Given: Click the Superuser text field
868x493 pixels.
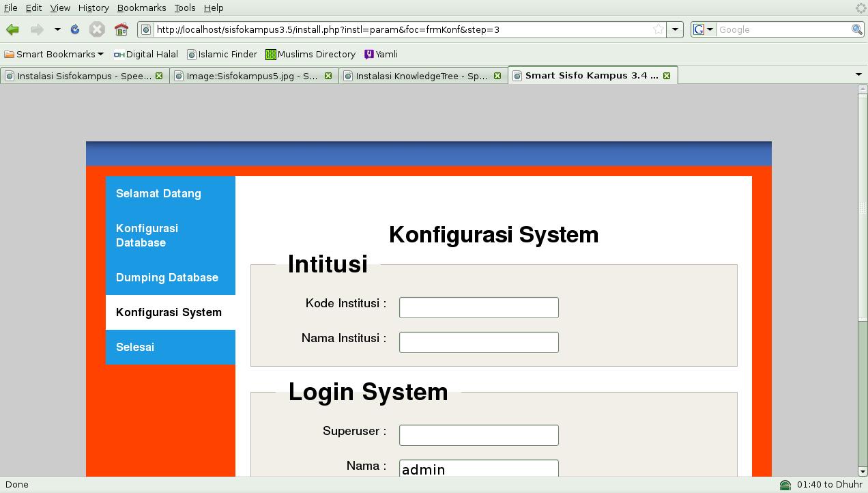Looking at the screenshot, I should pos(478,435).
